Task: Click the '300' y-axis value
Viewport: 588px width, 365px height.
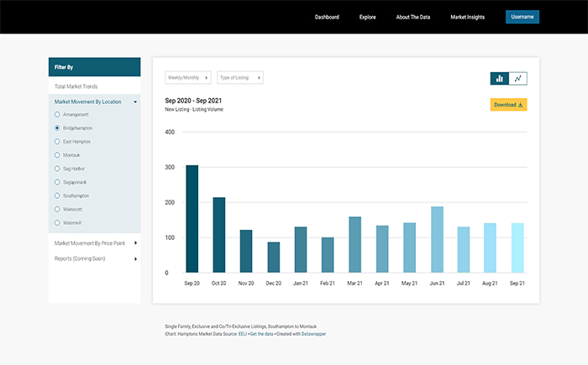Action: coord(170,167)
